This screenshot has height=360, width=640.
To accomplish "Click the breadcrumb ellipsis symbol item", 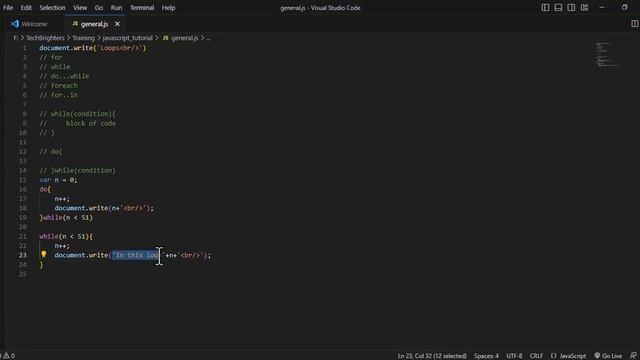I will pyautogui.click(x=209, y=38).
